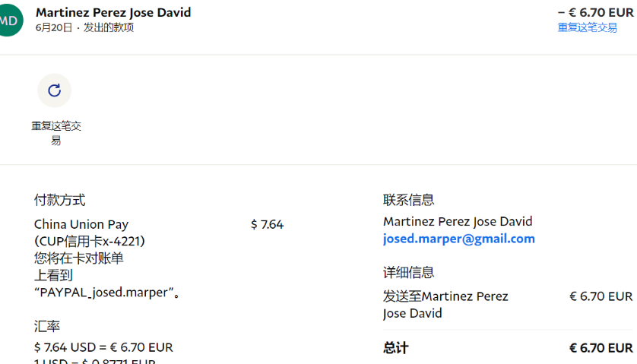Click the contact name under 联系信息
The width and height of the screenshot is (637, 364).
click(458, 221)
